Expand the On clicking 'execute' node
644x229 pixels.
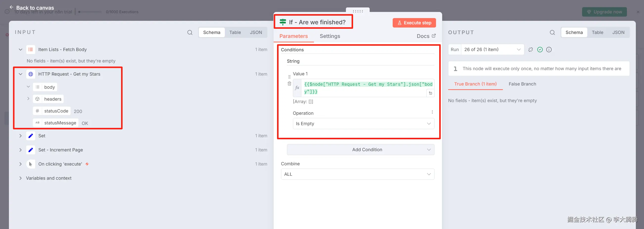(x=21, y=164)
